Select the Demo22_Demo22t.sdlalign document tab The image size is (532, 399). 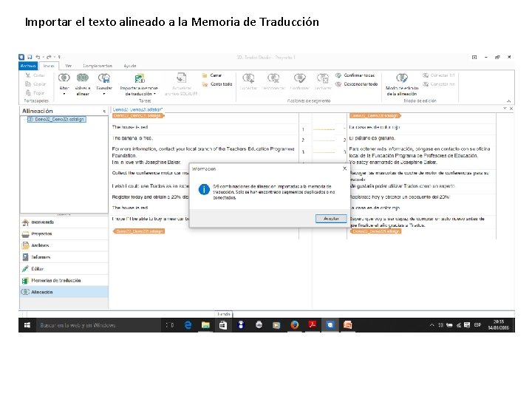(137, 109)
